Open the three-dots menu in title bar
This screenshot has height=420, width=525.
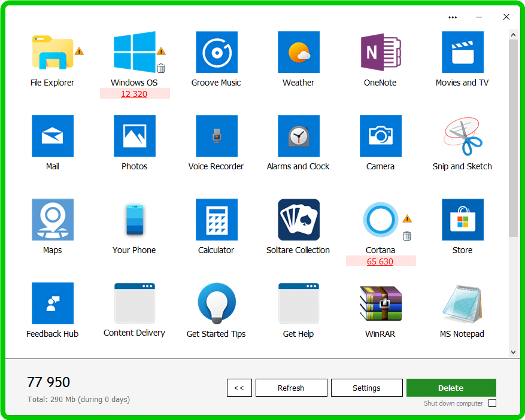point(453,17)
